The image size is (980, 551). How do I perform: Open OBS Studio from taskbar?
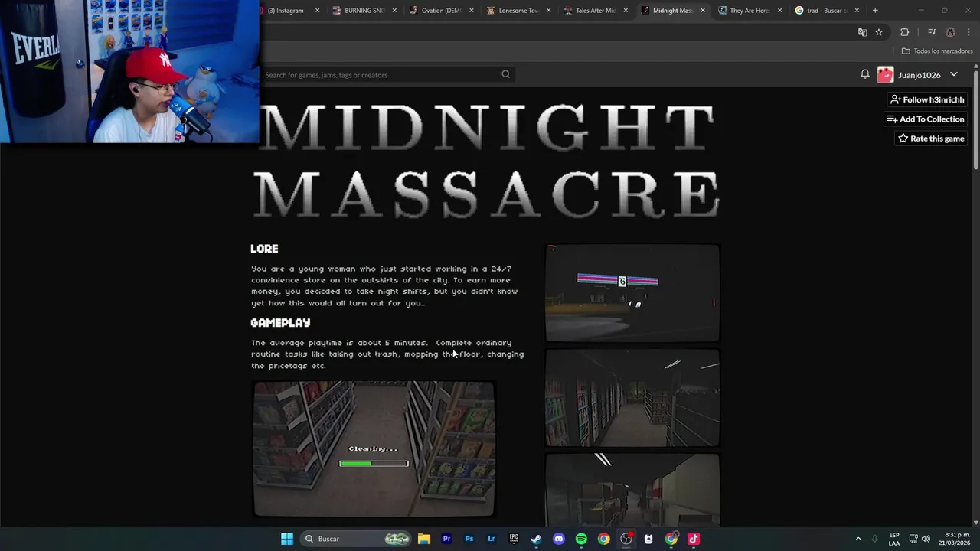click(626, 539)
